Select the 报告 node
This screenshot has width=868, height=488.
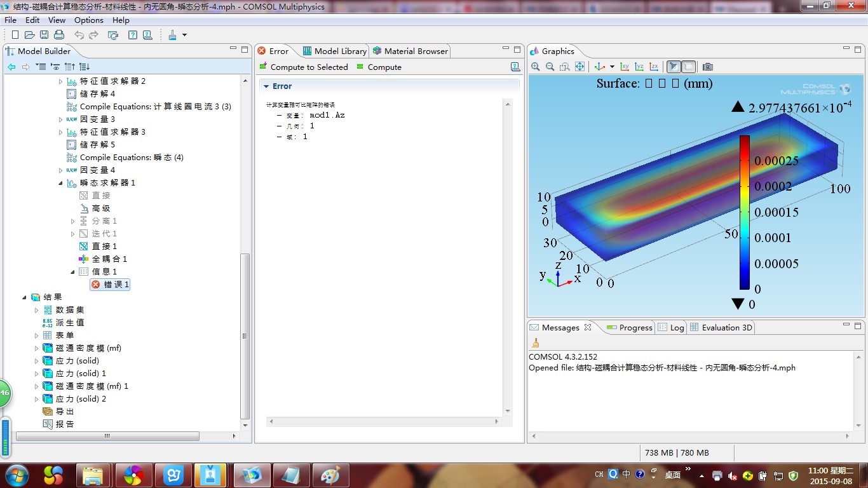pos(58,424)
